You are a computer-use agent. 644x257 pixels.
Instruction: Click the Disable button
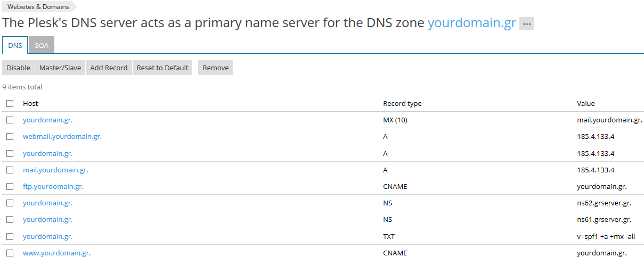coord(18,68)
